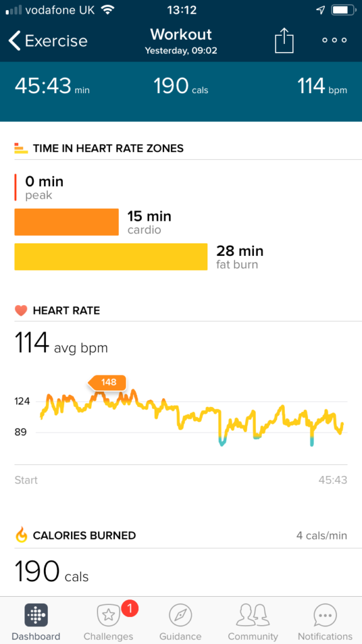
Task: Tap the Workout title in header
Action: [x=181, y=35]
